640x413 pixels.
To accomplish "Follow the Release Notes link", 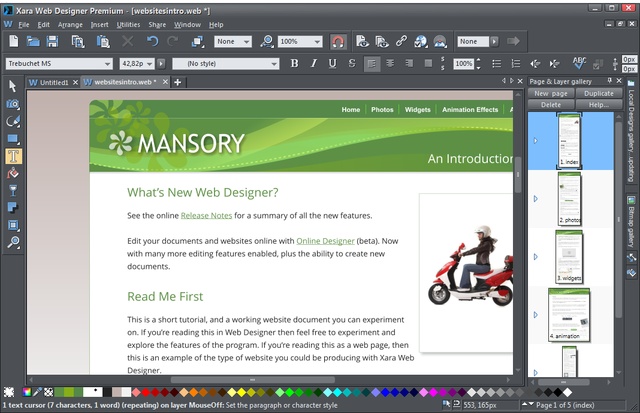I will coord(206,215).
